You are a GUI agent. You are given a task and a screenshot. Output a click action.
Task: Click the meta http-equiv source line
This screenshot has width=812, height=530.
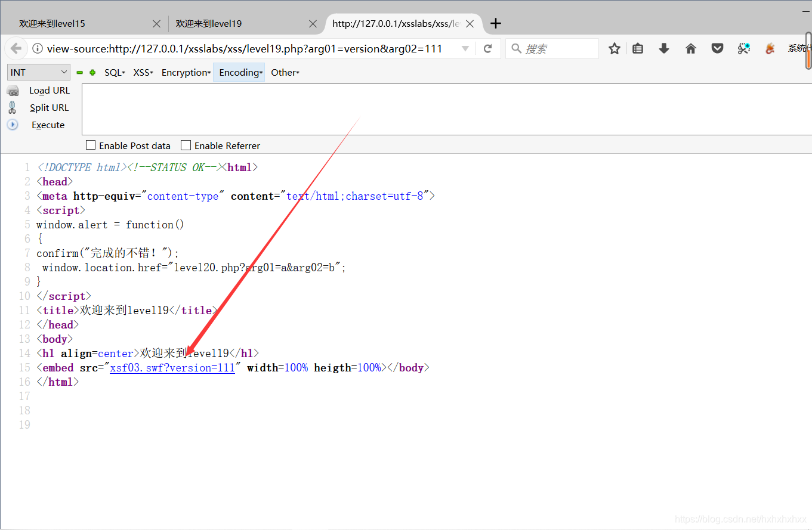coord(236,196)
